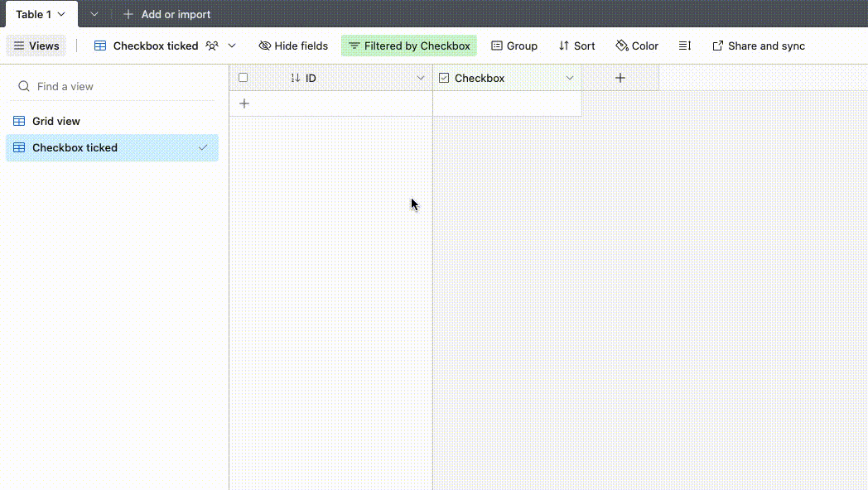Add a new field with plus button
Screen dimensions: 868x490
click(x=620, y=78)
